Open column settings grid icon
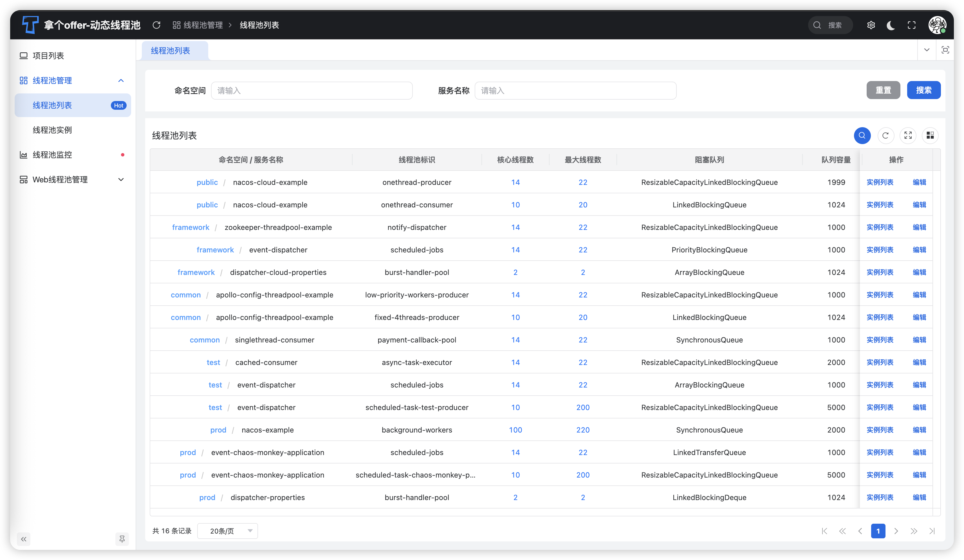 point(930,135)
